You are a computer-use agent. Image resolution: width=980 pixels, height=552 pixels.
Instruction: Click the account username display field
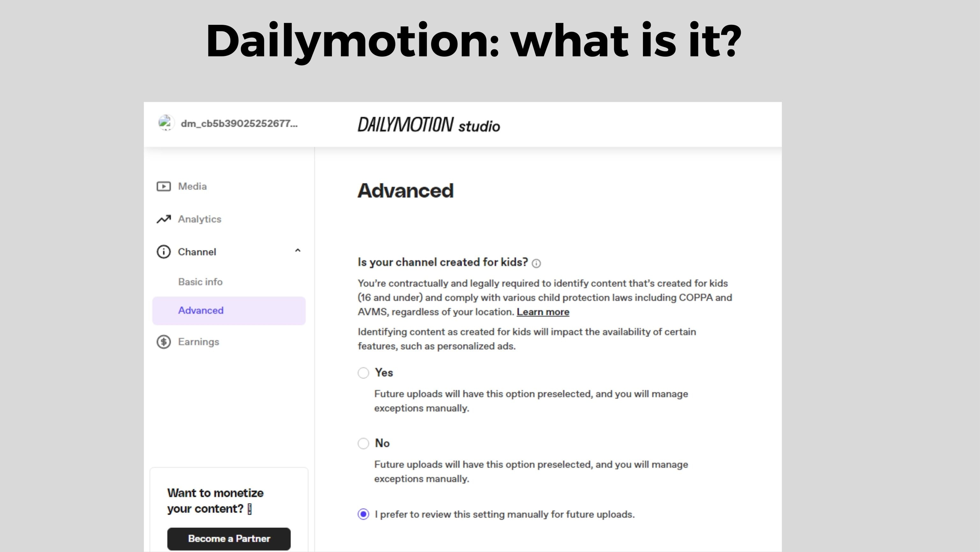click(x=238, y=123)
